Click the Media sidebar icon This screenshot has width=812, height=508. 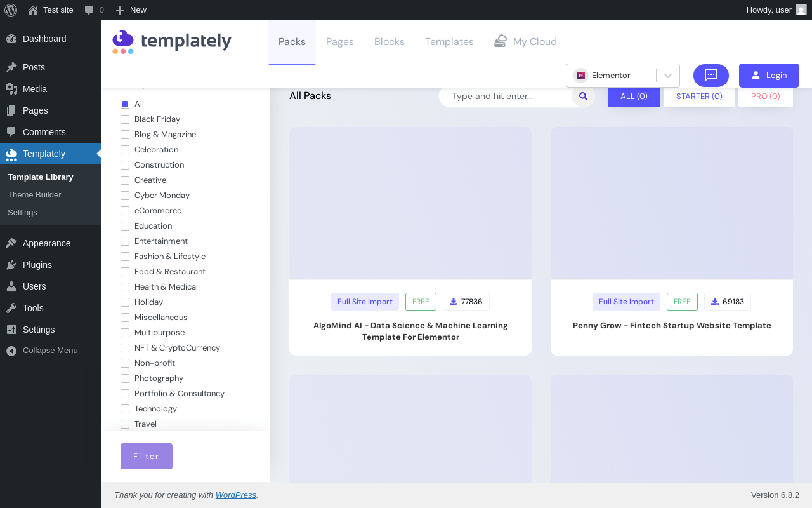(x=11, y=89)
